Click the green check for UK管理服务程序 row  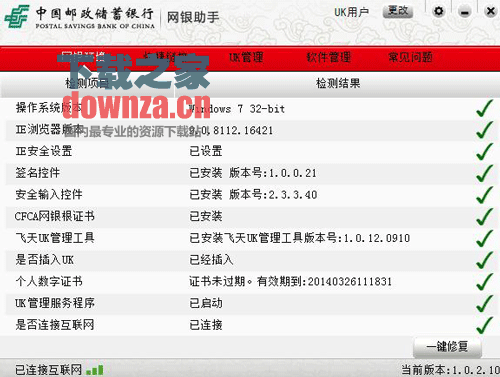click(x=485, y=303)
